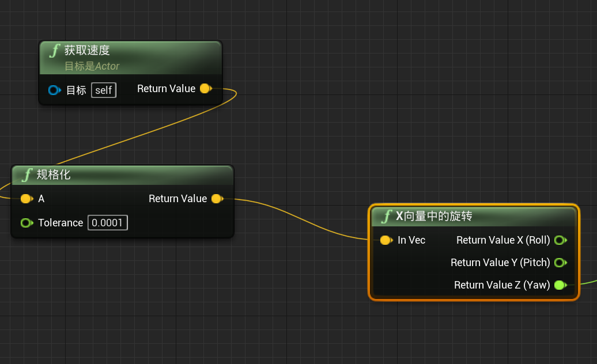Click the Return Value Z (Yaw) output pin
This screenshot has width=597, height=364.
(x=561, y=285)
